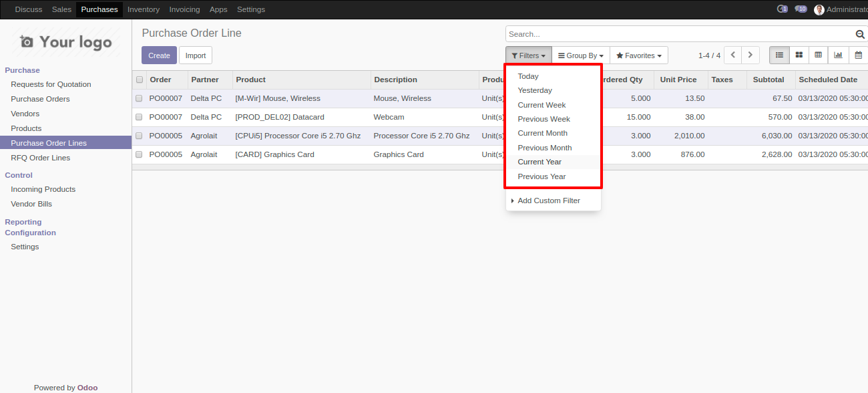Switch to pivot table view
This screenshot has height=393, width=868.
click(x=818, y=55)
